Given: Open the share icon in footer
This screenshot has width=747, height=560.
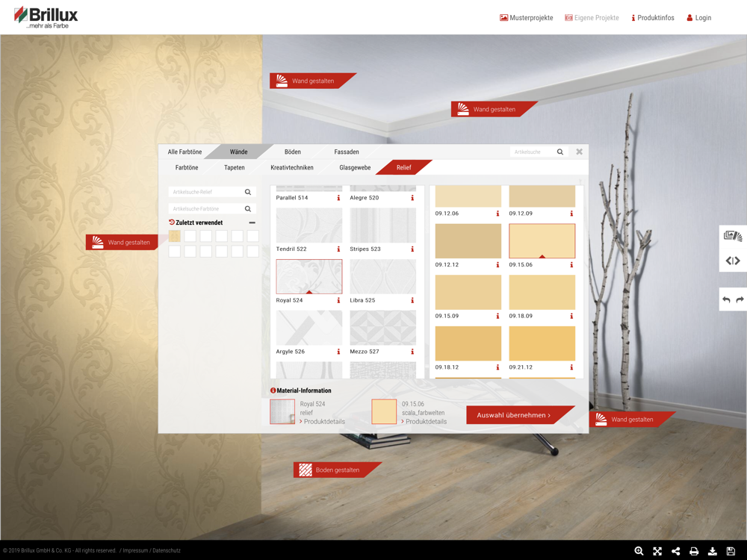Looking at the screenshot, I should 675,551.
